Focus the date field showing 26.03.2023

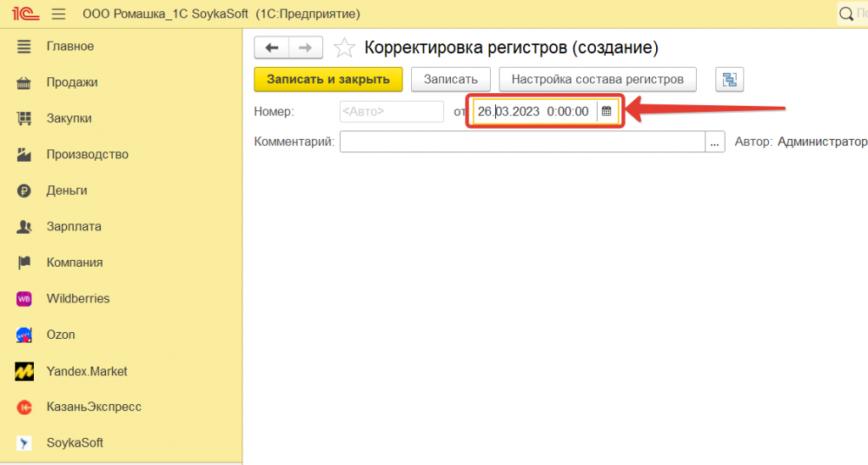(534, 111)
